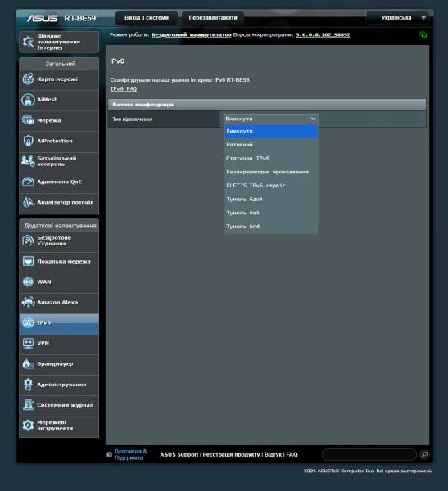Select Безперешкодне проходження option
Screen dimensions: 448x491
(271, 172)
